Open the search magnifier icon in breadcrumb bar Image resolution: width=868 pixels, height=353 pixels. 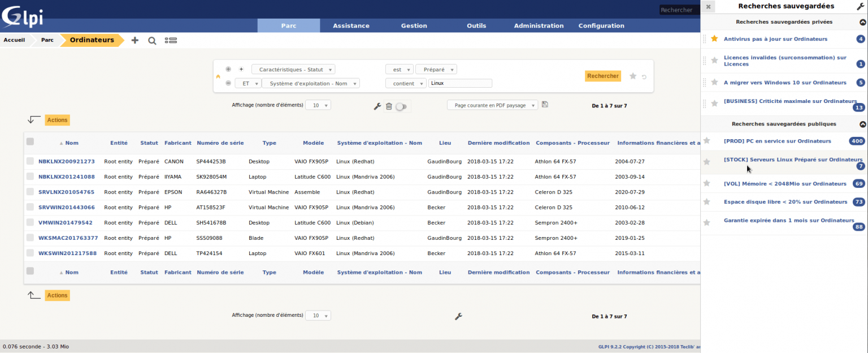coord(152,40)
